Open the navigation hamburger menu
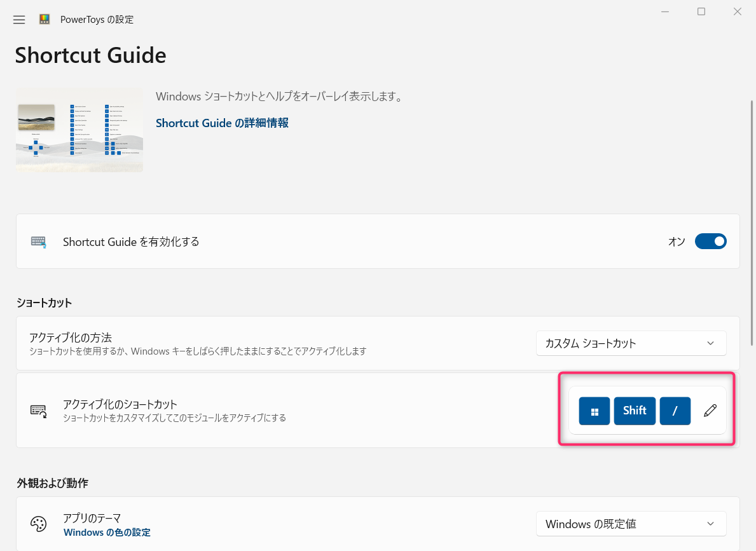Image resolution: width=756 pixels, height=551 pixels. pyautogui.click(x=18, y=19)
